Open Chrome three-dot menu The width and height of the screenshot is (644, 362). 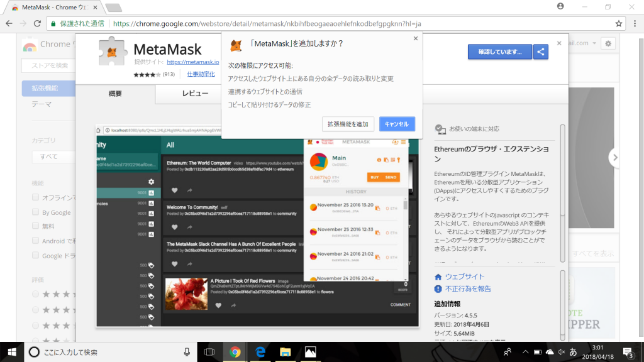[635, 24]
